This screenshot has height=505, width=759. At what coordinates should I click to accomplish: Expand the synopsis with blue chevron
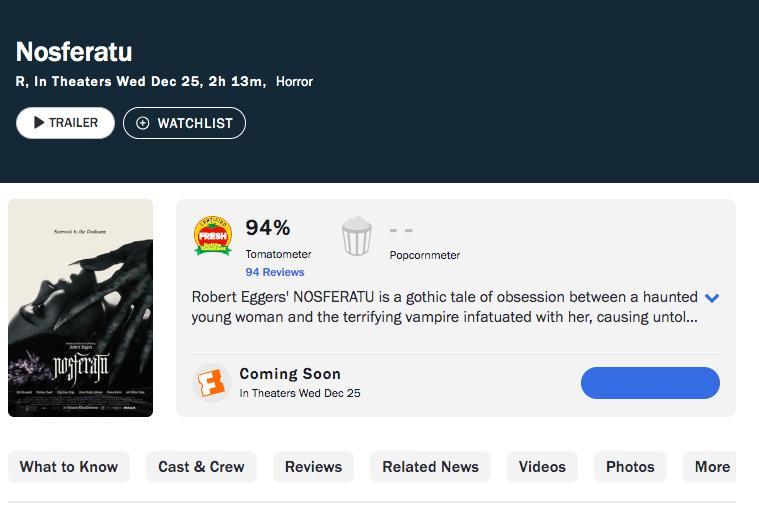[x=712, y=298]
